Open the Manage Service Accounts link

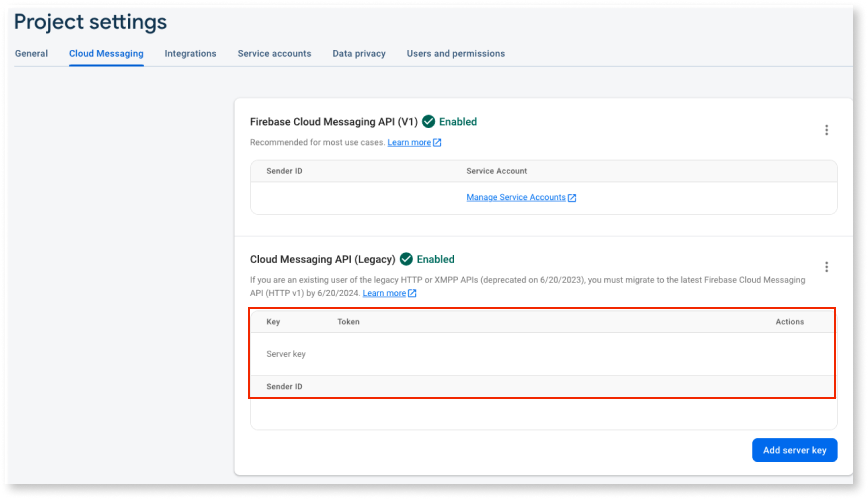point(516,198)
